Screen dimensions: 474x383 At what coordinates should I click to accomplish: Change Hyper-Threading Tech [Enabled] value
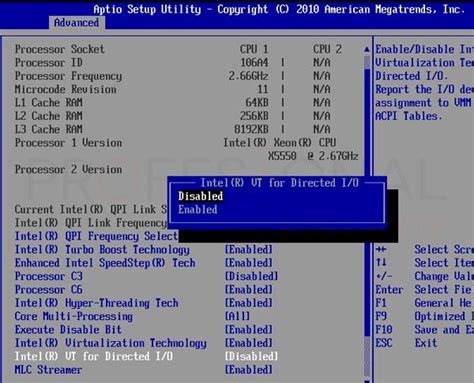point(249,303)
